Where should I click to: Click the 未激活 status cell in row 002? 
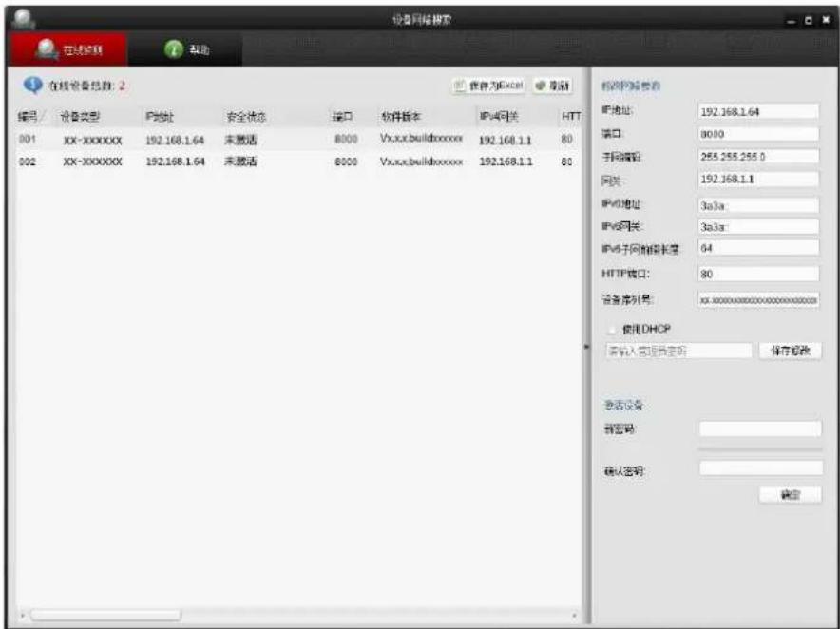point(240,162)
